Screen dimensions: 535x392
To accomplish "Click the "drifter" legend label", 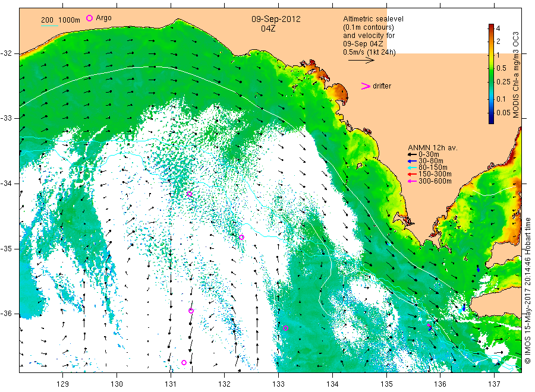I will 382,86.
